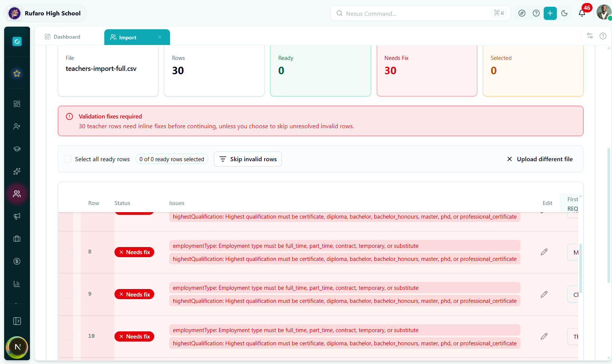Click first name field in row 8

coord(573,252)
